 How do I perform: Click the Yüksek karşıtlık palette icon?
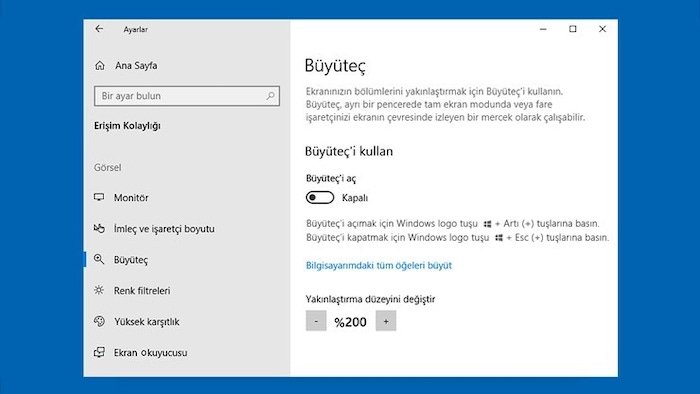(99, 321)
